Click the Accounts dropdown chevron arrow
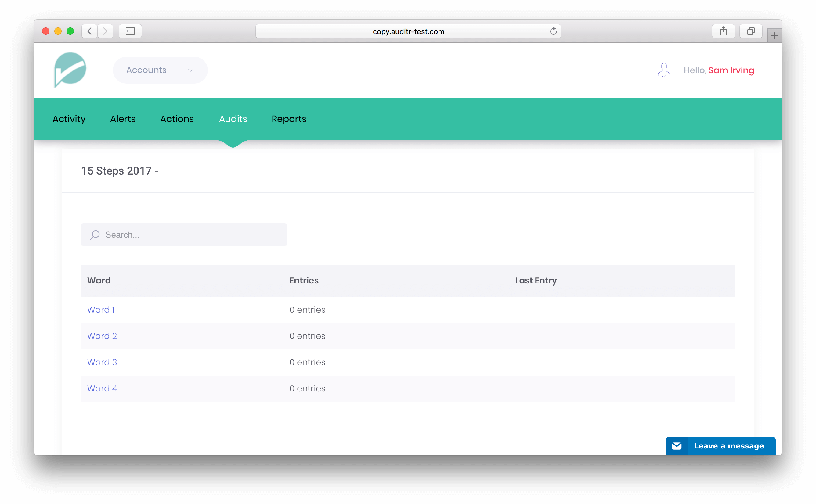Viewport: 816px width, 504px height. coord(191,70)
